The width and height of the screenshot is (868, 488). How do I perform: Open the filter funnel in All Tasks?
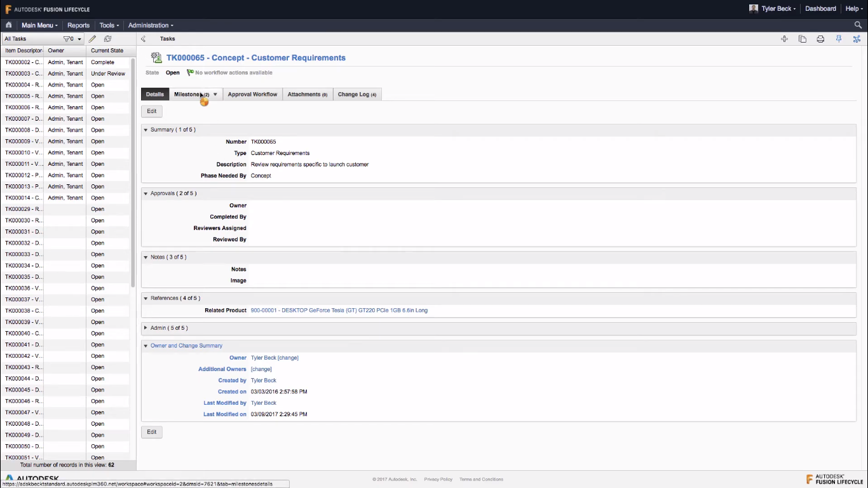click(67, 39)
